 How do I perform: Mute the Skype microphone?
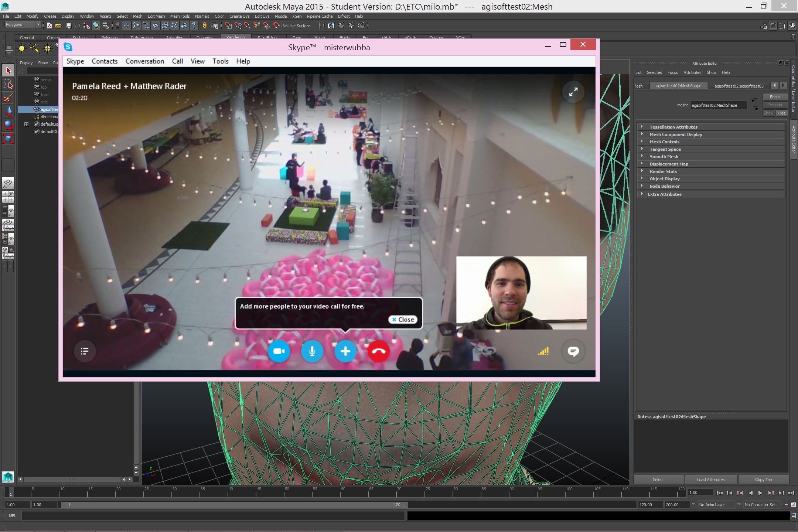tap(312, 351)
